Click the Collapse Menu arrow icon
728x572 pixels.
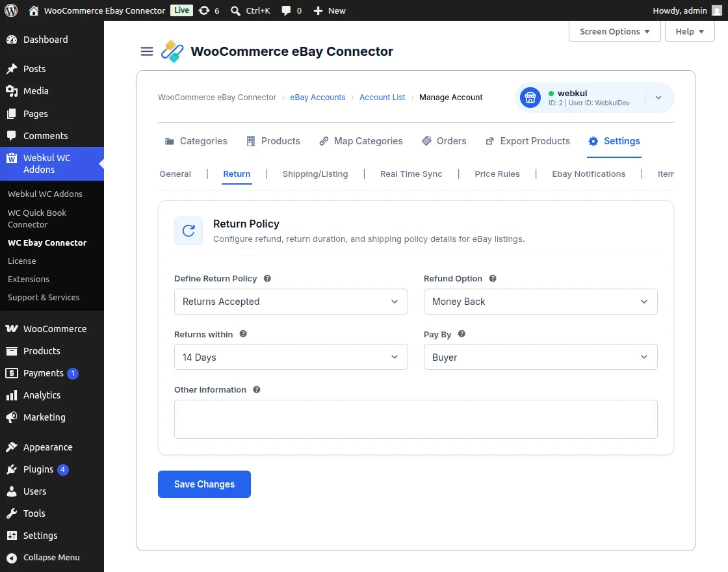tap(12, 558)
